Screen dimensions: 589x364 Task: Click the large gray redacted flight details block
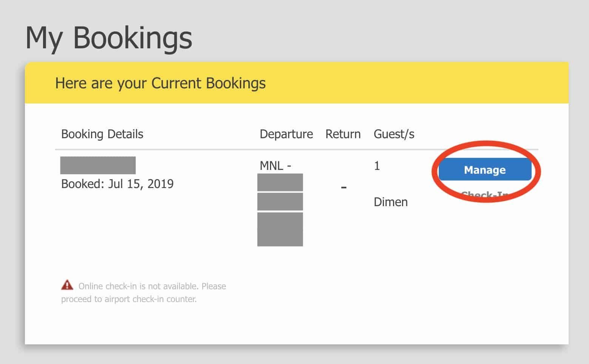click(280, 229)
